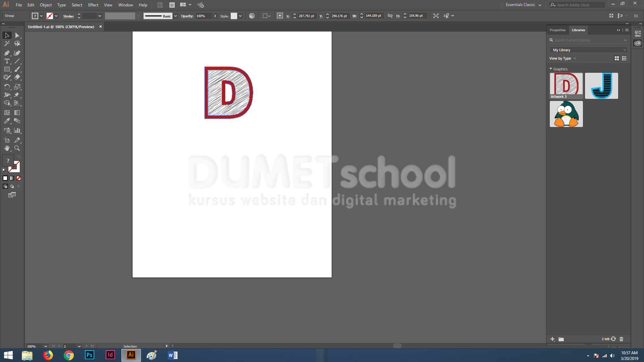Select the Rectangle tool
644x362 pixels.
pyautogui.click(x=7, y=69)
